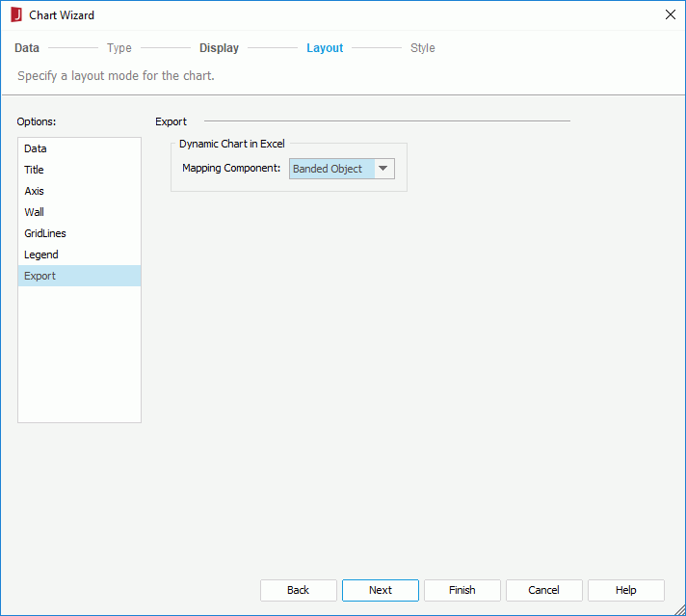This screenshot has height=616, width=686.
Task: Click the Back button
Action: point(299,590)
